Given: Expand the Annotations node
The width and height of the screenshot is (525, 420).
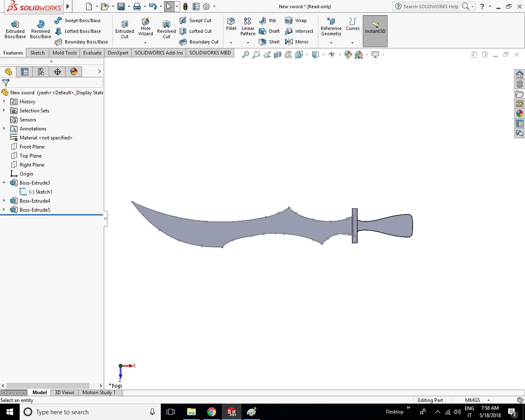Looking at the screenshot, I should point(4,128).
